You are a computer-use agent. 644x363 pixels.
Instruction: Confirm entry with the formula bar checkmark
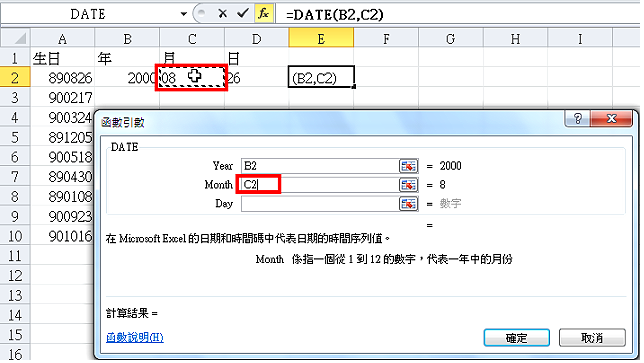point(243,14)
